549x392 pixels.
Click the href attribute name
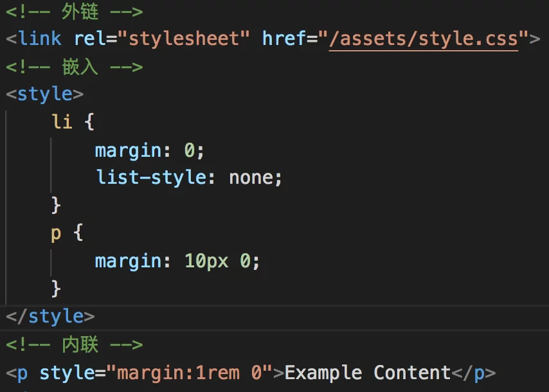[284, 39]
